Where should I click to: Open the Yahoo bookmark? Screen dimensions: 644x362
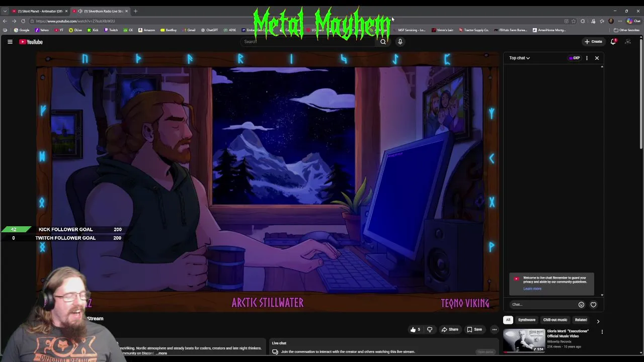42,30
